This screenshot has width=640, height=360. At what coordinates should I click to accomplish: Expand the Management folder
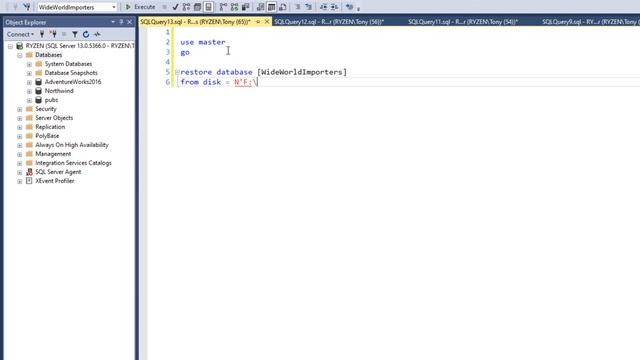click(20, 154)
